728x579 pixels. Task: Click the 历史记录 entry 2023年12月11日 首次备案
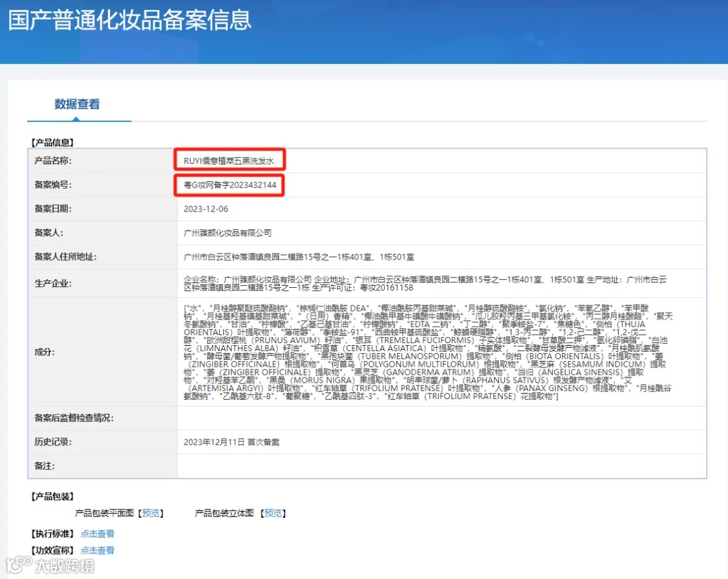pos(231,442)
